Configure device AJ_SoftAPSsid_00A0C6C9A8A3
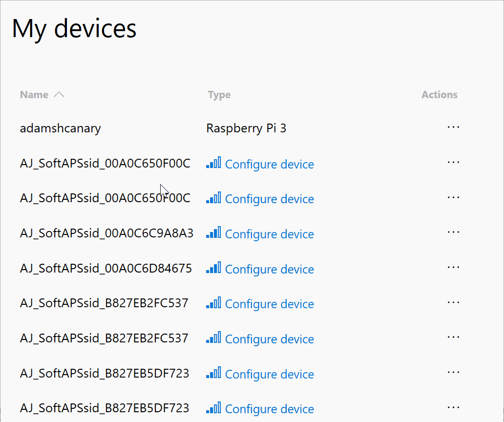 point(270,234)
